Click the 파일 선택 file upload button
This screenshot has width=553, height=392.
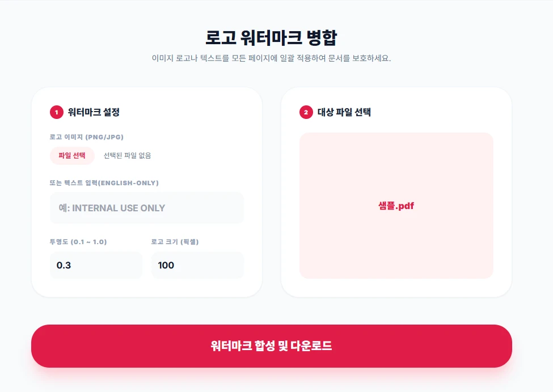[71, 155]
